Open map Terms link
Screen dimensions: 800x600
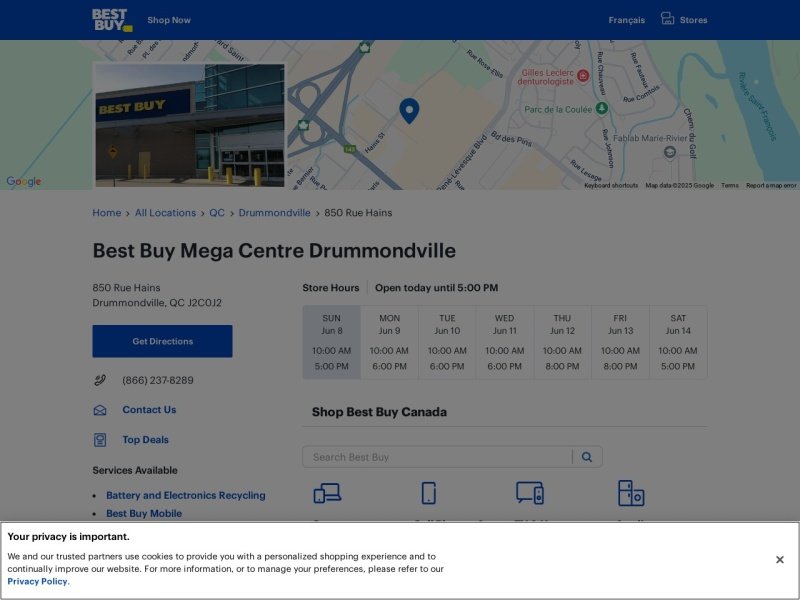pyautogui.click(x=730, y=185)
